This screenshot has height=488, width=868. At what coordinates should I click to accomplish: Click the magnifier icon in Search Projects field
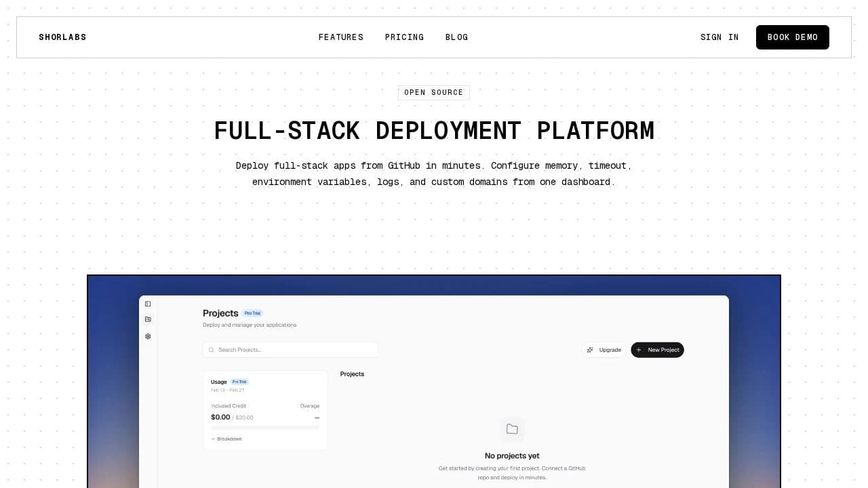(212, 350)
